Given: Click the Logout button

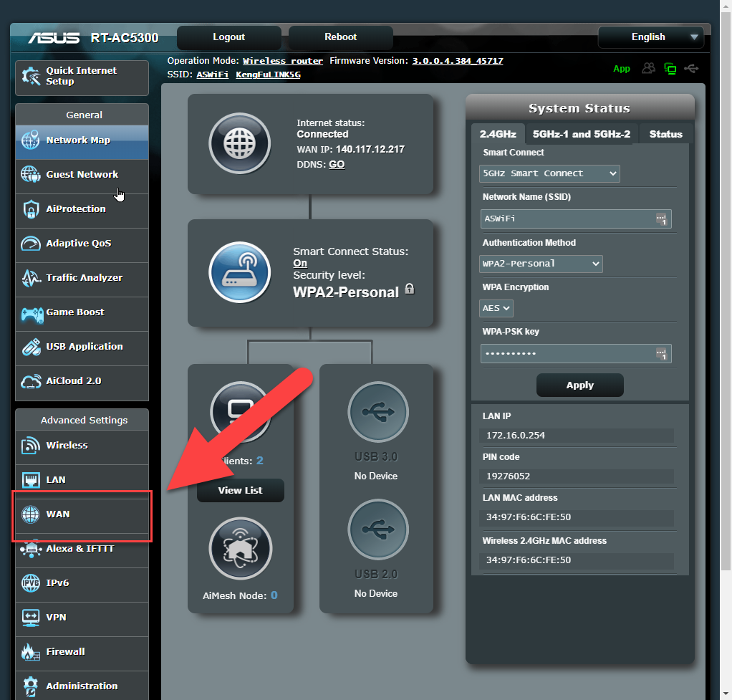Looking at the screenshot, I should [x=228, y=37].
